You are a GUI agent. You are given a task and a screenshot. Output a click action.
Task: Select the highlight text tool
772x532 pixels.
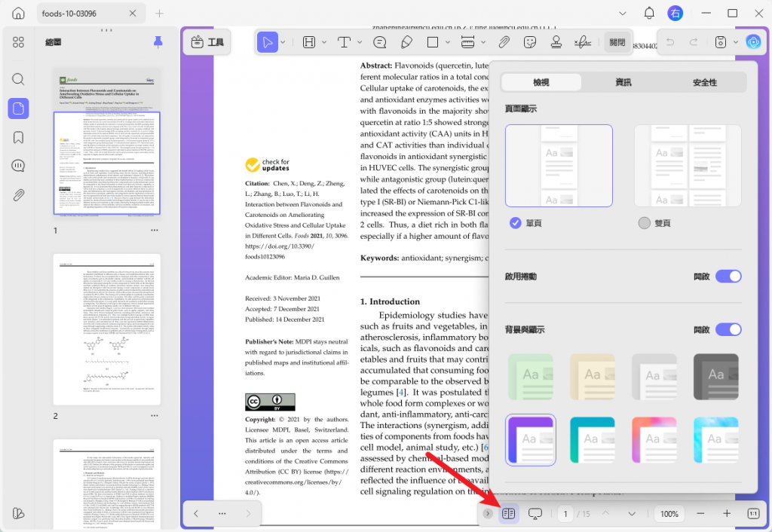tap(308, 42)
